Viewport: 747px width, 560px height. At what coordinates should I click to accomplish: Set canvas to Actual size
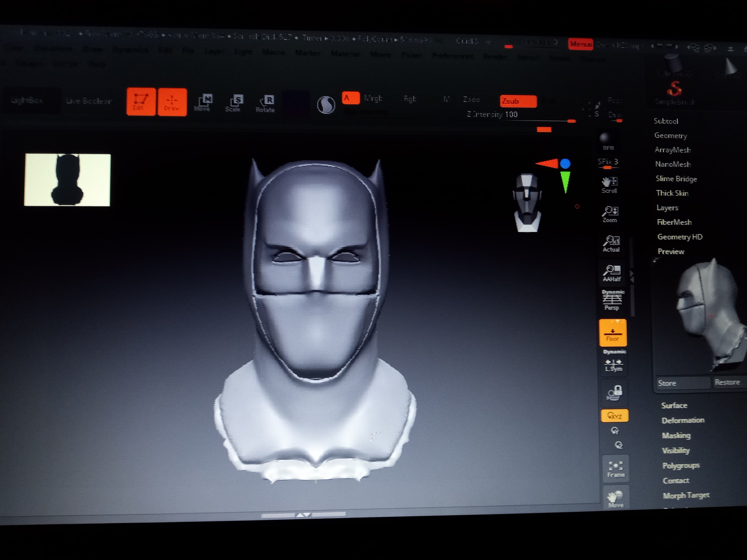tap(611, 244)
